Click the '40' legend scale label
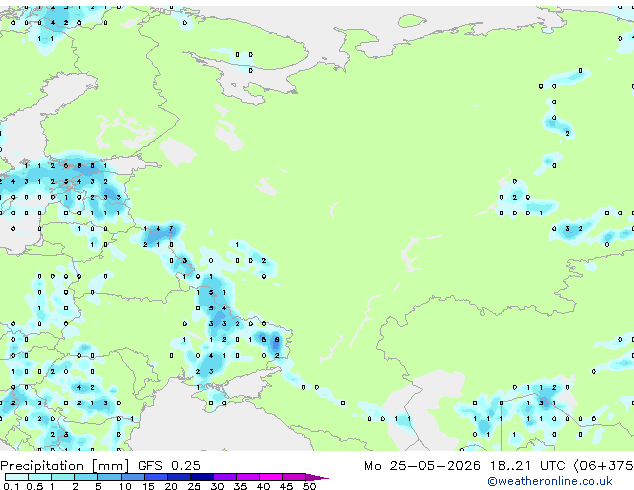This screenshot has height=490, width=634. (x=263, y=486)
